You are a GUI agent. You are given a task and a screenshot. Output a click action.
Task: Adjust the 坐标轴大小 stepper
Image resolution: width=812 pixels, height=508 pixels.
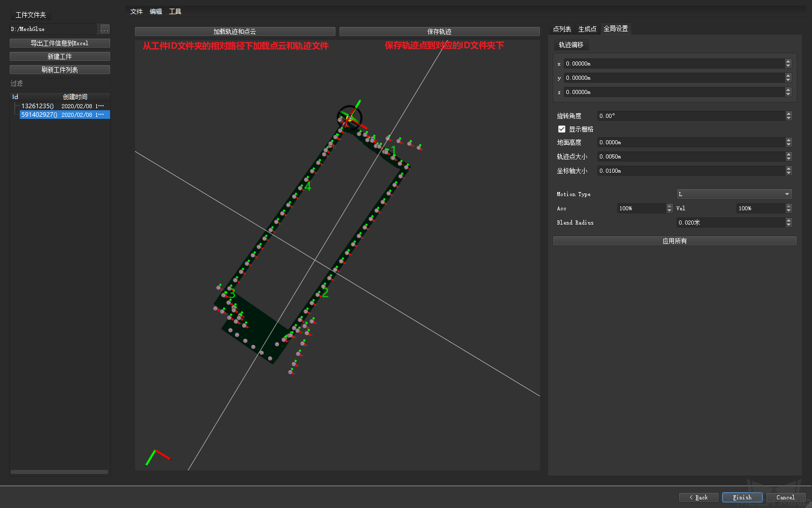pos(789,171)
